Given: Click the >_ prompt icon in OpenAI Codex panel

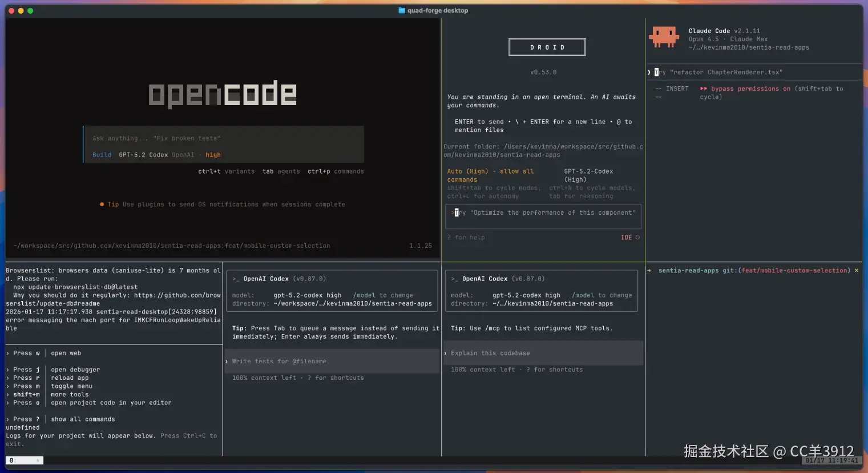Looking at the screenshot, I should click(x=236, y=279).
